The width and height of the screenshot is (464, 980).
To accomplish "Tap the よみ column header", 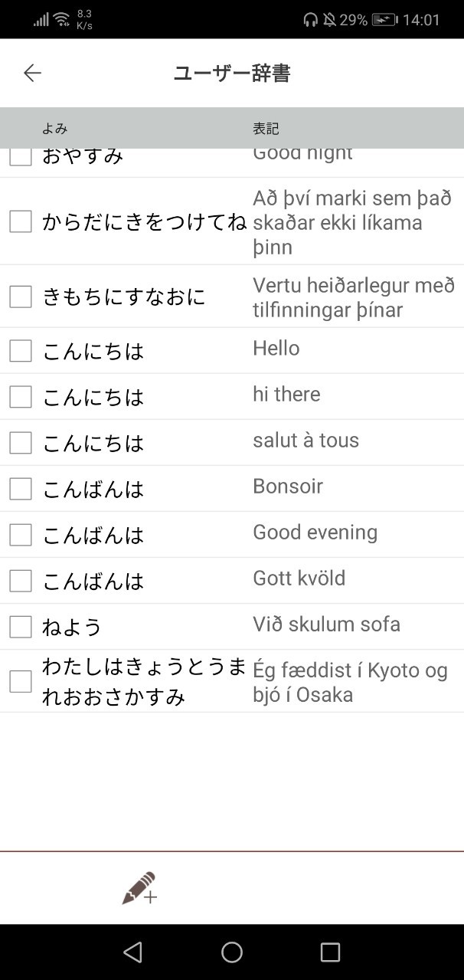I will pyautogui.click(x=55, y=129).
